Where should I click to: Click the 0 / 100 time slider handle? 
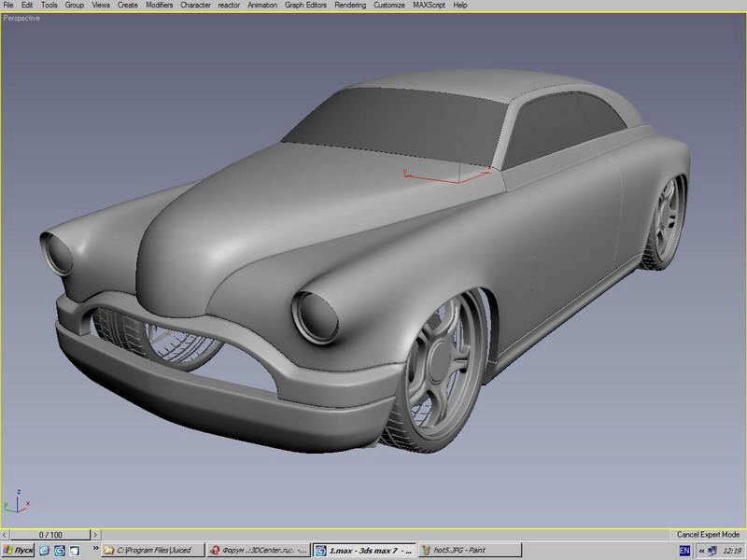pos(50,535)
